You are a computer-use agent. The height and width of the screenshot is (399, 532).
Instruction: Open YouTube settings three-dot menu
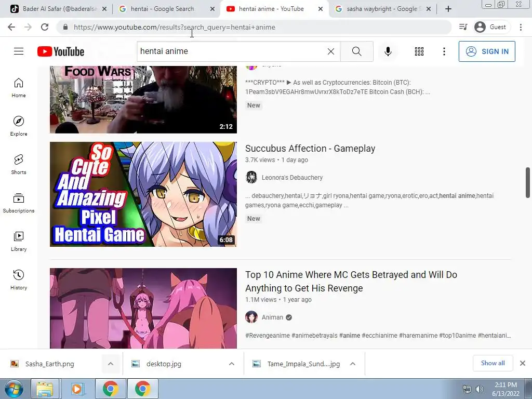click(444, 51)
